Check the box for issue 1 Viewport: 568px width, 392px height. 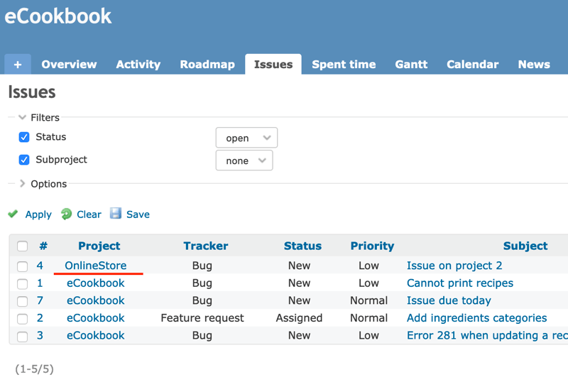[23, 283]
